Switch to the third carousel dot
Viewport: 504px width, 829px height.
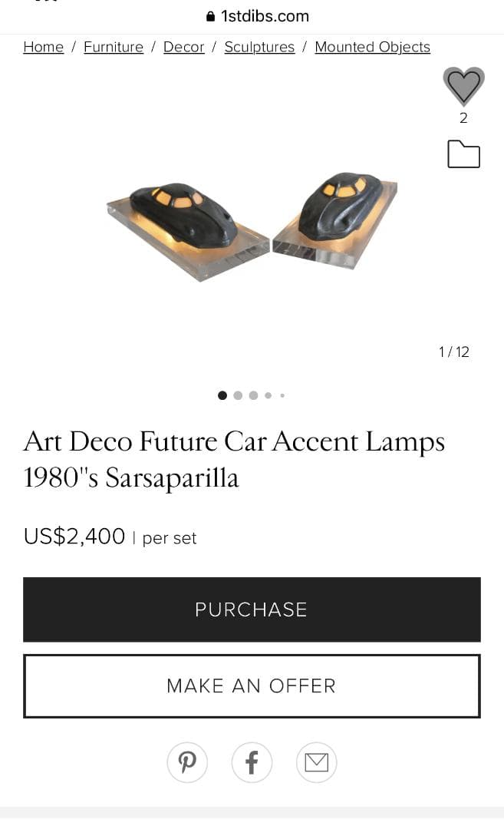253,395
